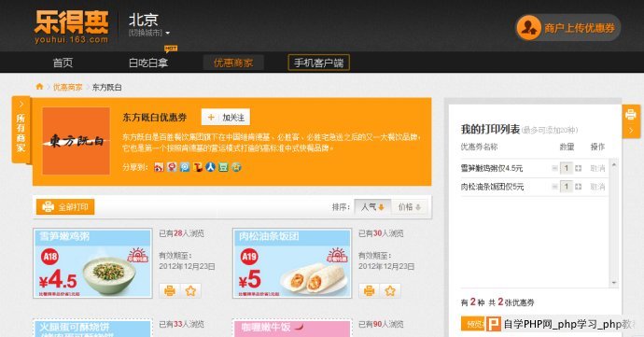Open the 雪笋嫩鸡粥 ¥4.5 coupon image

pos(92,263)
